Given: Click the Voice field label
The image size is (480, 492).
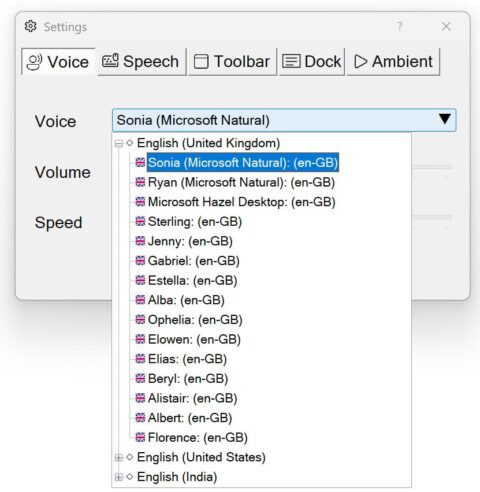Looking at the screenshot, I should point(55,121).
